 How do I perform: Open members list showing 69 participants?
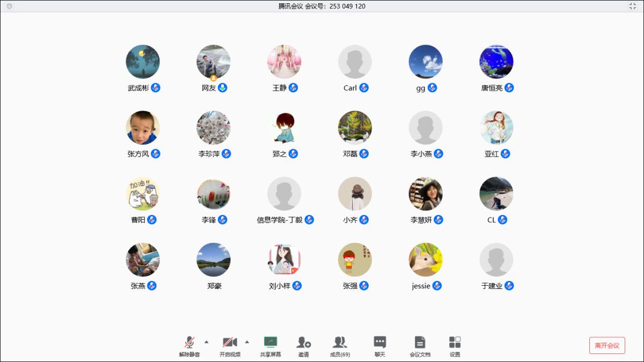tap(340, 342)
